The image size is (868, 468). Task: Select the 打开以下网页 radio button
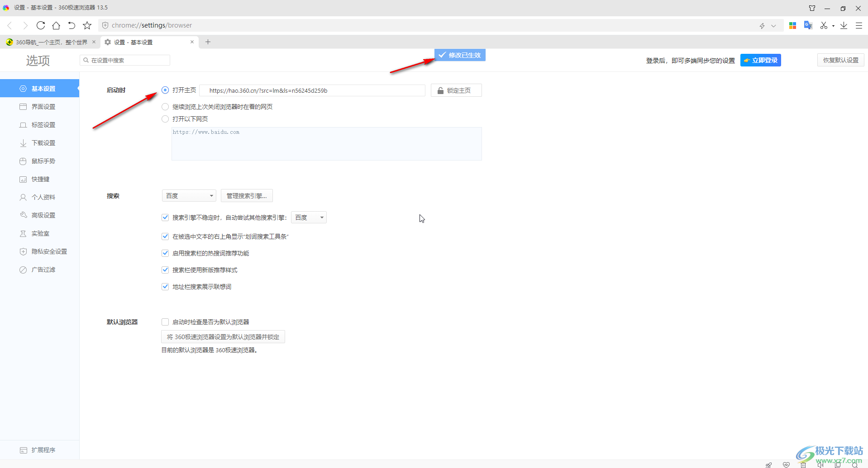165,119
